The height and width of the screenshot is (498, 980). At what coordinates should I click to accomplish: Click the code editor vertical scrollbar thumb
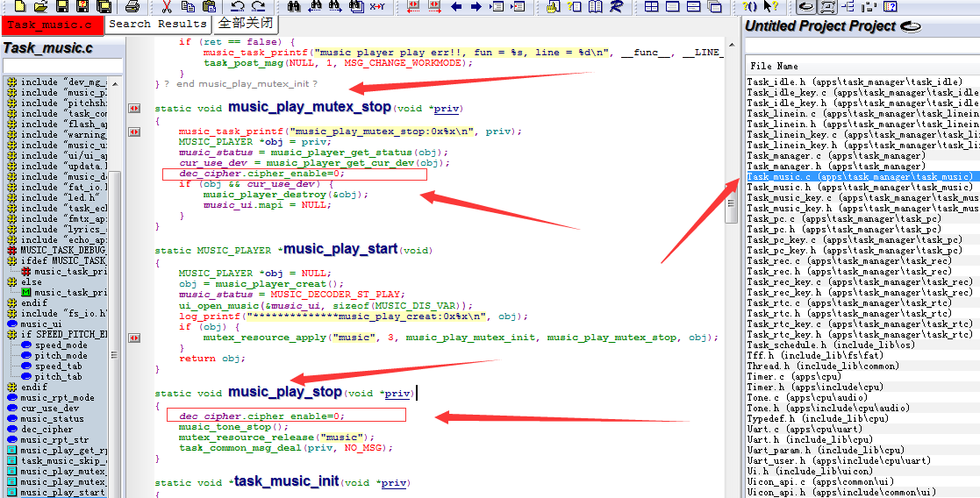click(730, 203)
